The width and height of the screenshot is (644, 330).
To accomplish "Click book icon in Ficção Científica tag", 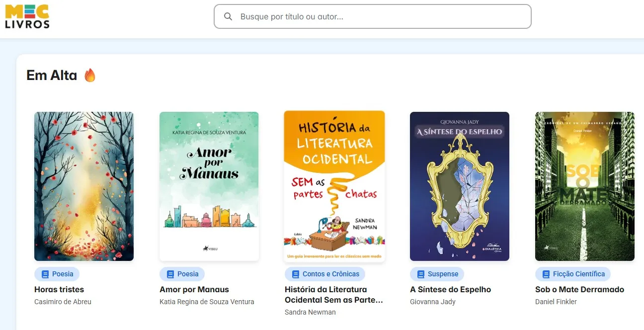I will point(546,274).
